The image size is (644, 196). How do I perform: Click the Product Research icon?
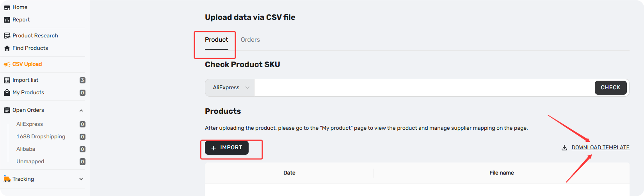coord(7,35)
